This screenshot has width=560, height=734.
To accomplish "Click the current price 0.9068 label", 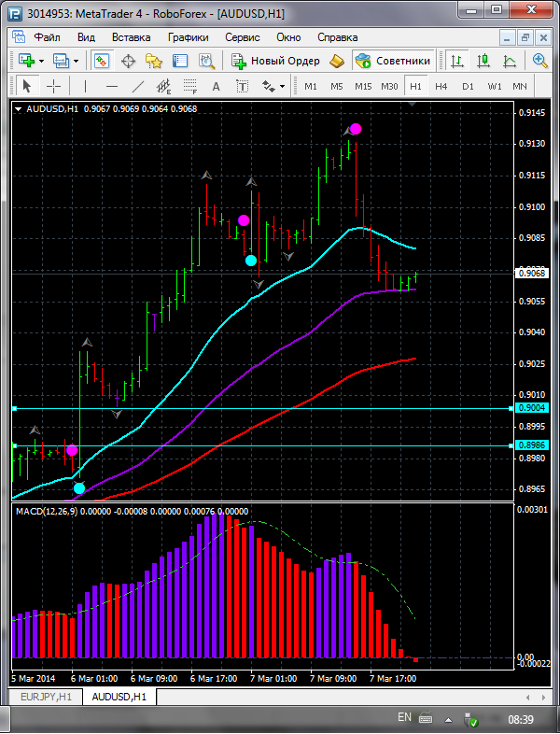I will (532, 273).
